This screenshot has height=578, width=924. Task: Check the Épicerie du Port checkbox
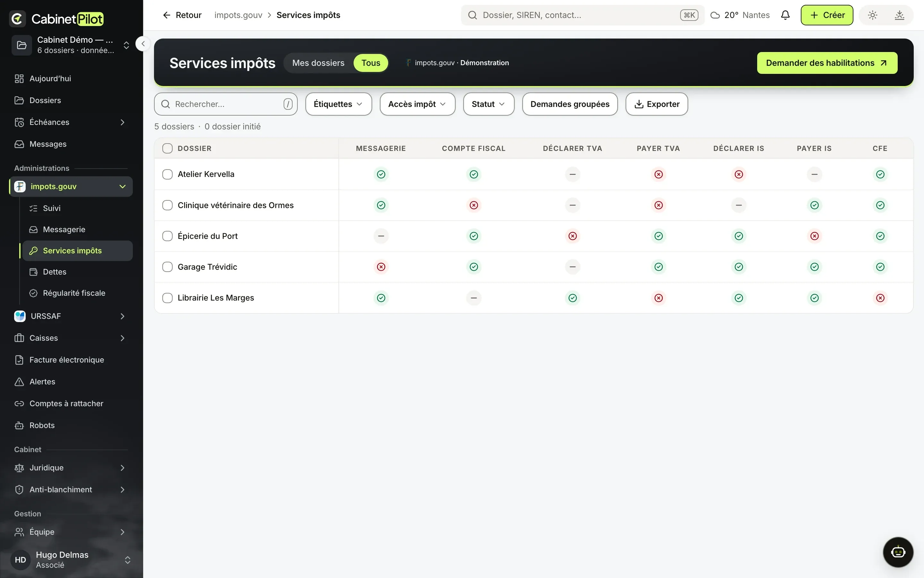167,236
